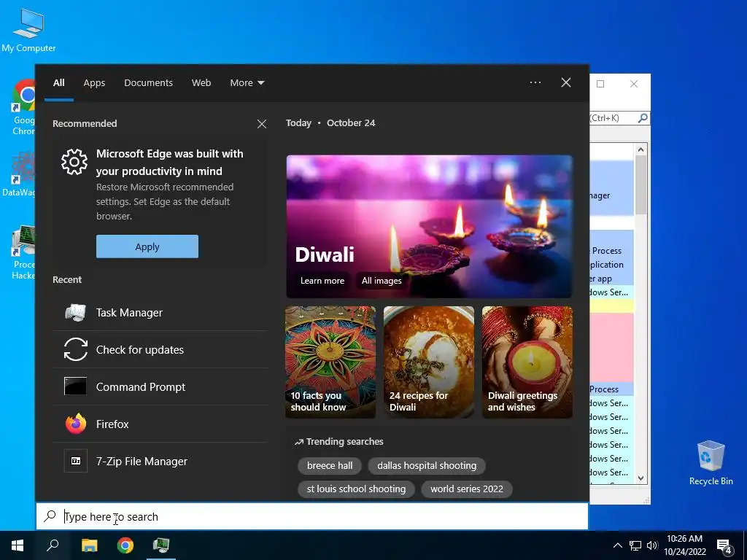
Task: Search trending 'breece hall'
Action: (x=330, y=465)
